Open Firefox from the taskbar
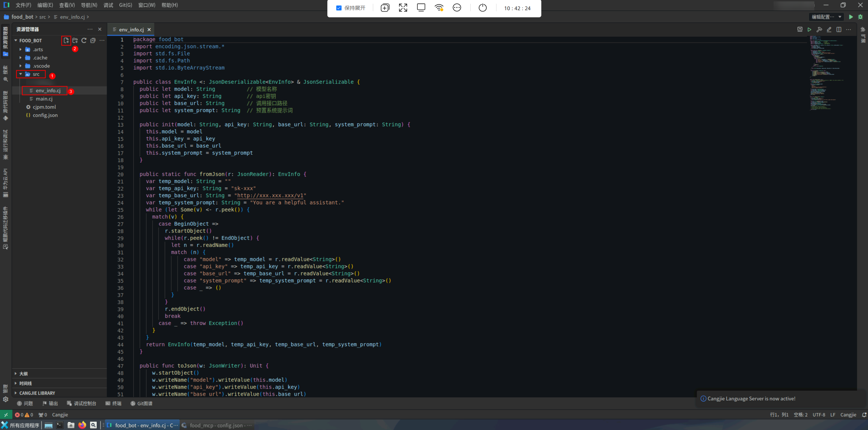The image size is (868, 430). tap(82, 425)
